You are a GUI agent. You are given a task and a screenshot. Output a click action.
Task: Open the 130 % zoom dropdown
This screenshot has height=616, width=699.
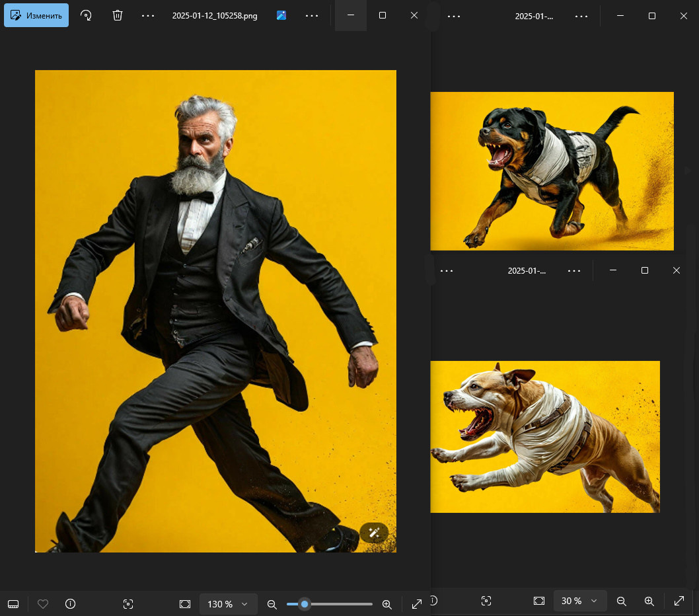[228, 604]
